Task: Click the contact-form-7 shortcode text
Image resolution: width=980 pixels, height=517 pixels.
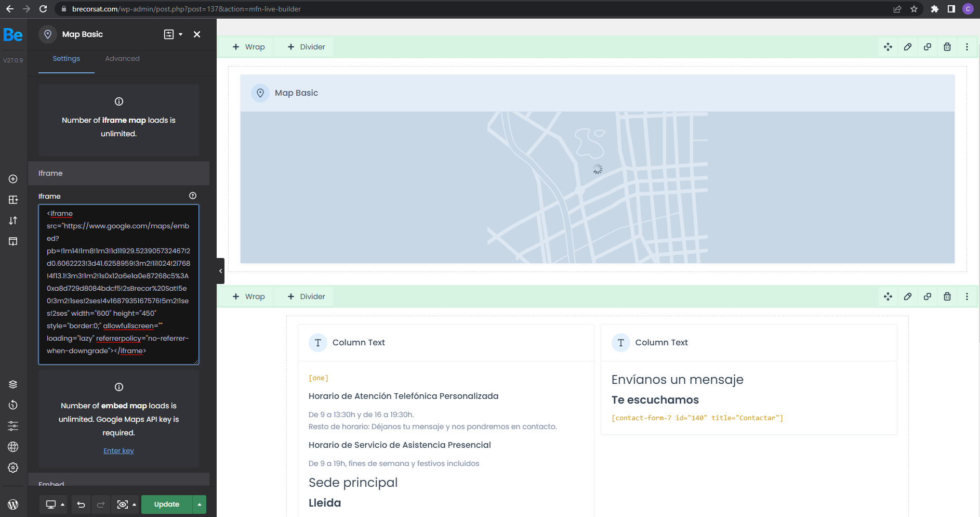Action: pyautogui.click(x=697, y=418)
